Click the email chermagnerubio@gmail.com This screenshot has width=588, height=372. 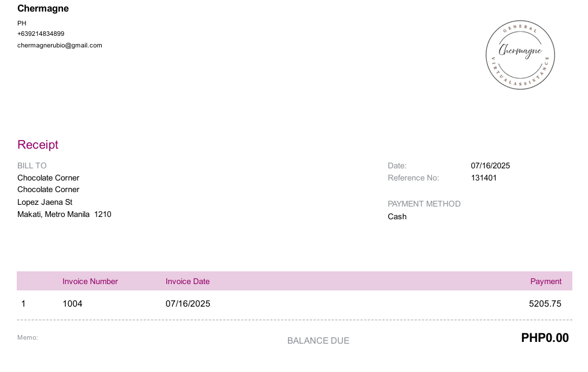coord(60,46)
